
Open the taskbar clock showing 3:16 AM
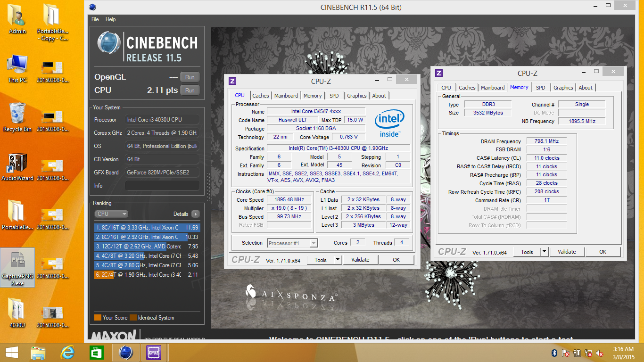tap(622, 353)
